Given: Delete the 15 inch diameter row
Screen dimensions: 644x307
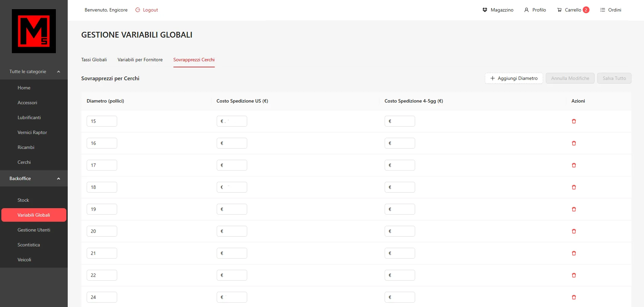Looking at the screenshot, I should (574, 121).
